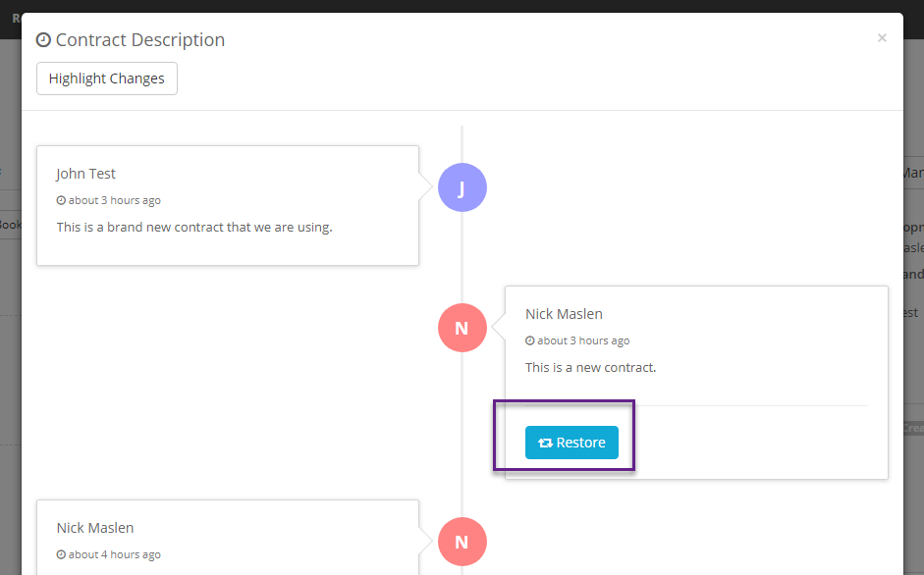This screenshot has width=924, height=575.
Task: Select the John Test author name
Action: (x=85, y=174)
